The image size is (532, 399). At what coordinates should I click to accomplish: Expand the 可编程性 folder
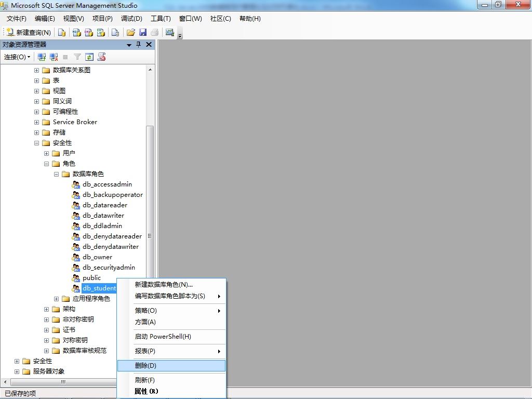pos(37,112)
